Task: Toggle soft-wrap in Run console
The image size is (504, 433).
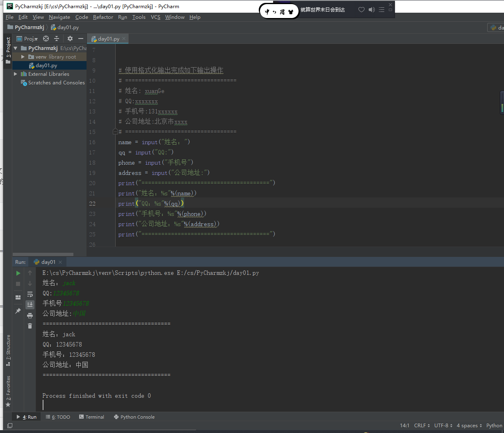Action: [30, 294]
